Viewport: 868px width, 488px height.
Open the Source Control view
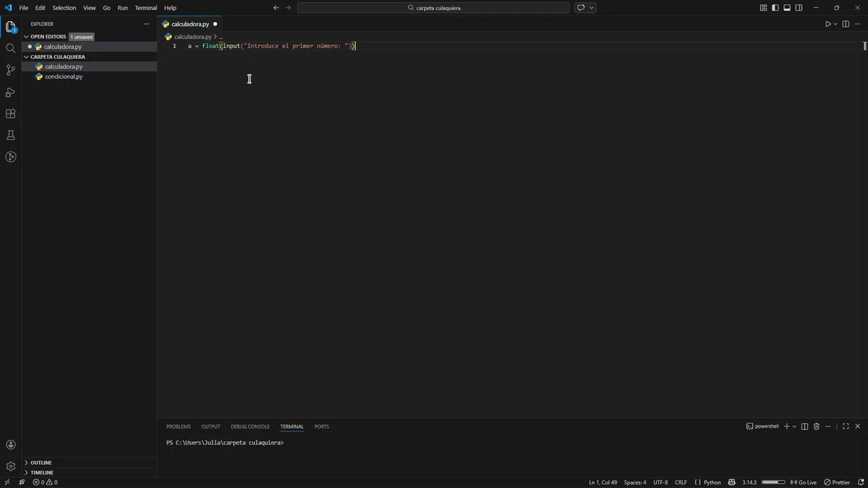[10, 70]
